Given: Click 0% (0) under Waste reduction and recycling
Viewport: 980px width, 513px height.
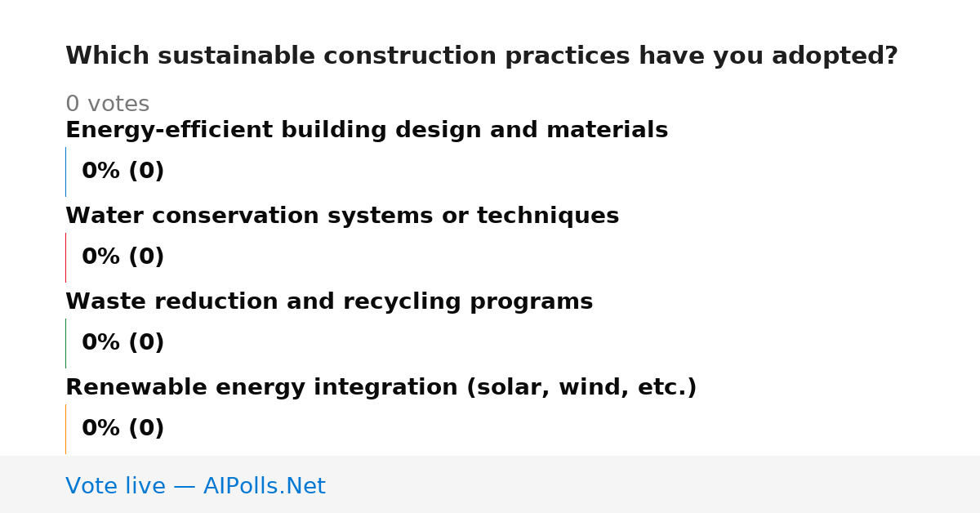Looking at the screenshot, I should [123, 343].
